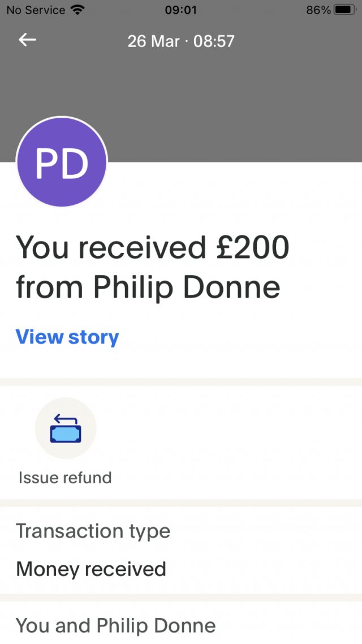
Task: Tap the 26 Mar · 08:57 header title
Action: pyautogui.click(x=181, y=41)
